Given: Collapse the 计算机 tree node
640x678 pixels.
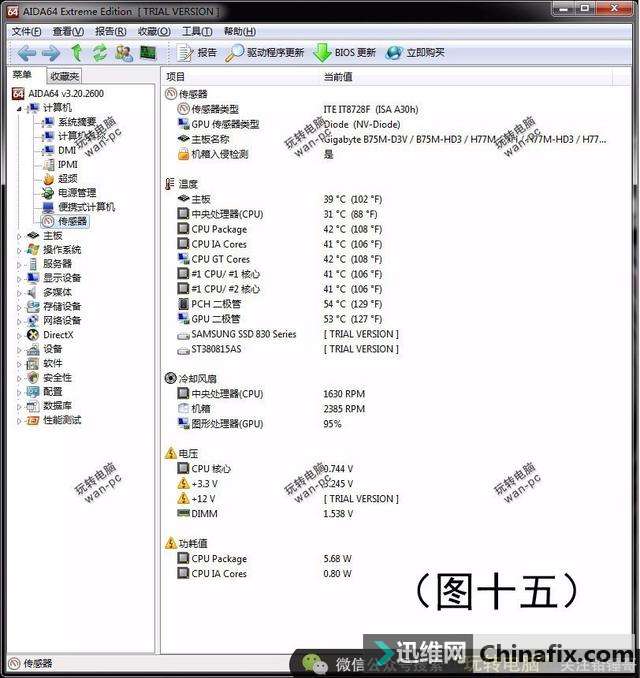Looking at the screenshot, I should (x=19, y=109).
